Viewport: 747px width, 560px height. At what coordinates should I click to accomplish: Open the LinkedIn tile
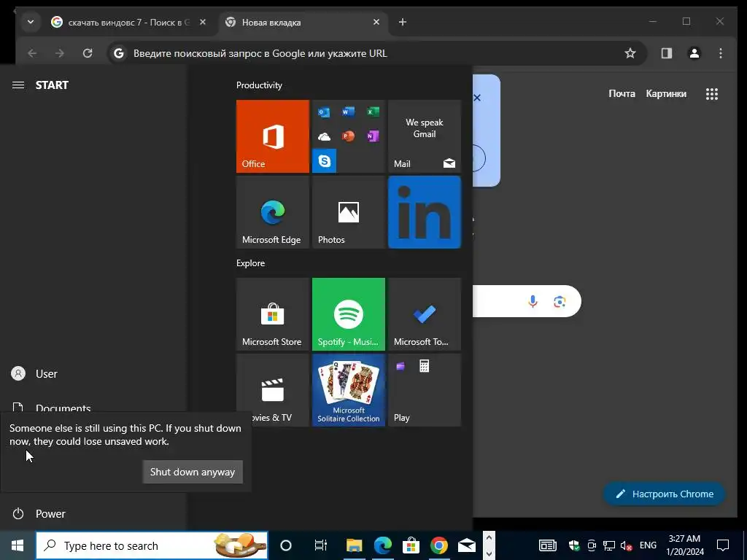pyautogui.click(x=425, y=212)
